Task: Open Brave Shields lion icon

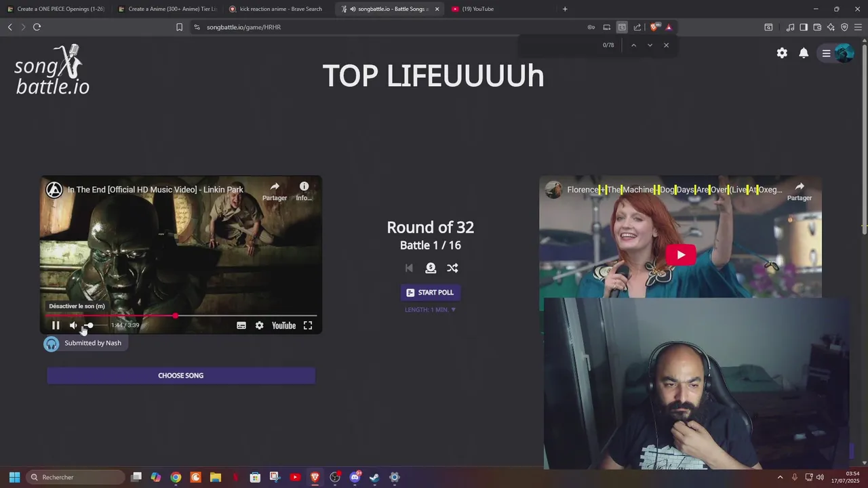Action: [654, 27]
